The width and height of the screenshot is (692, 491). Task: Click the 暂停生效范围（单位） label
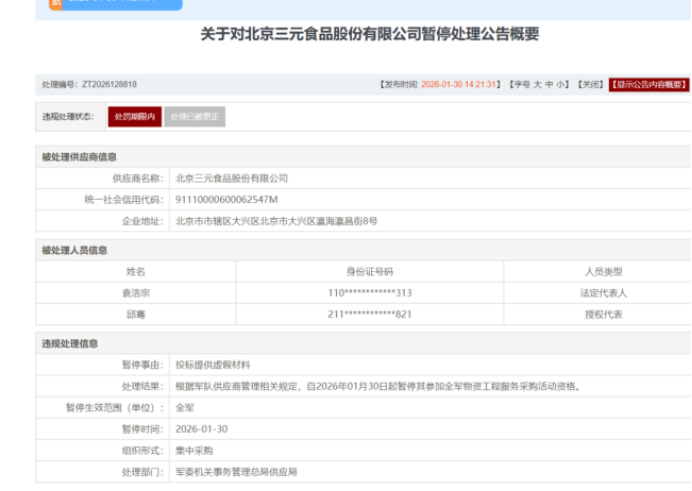point(115,408)
